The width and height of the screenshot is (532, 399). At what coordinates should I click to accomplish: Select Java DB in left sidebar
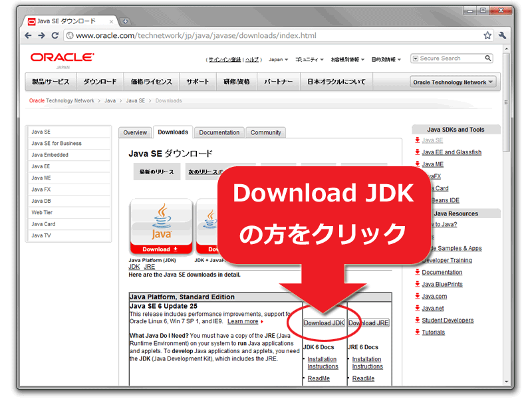70,201
